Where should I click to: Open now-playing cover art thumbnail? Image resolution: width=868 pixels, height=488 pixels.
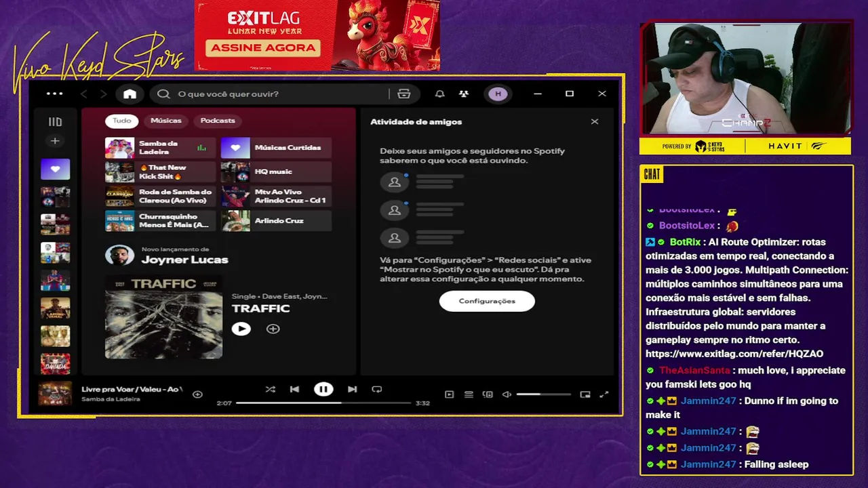[55, 394]
